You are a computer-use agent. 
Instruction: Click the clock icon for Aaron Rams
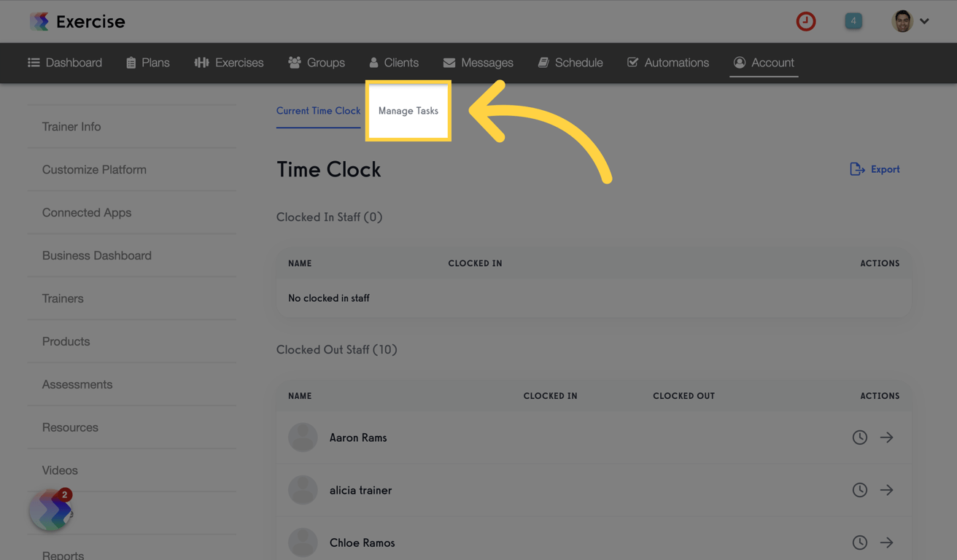(x=860, y=437)
